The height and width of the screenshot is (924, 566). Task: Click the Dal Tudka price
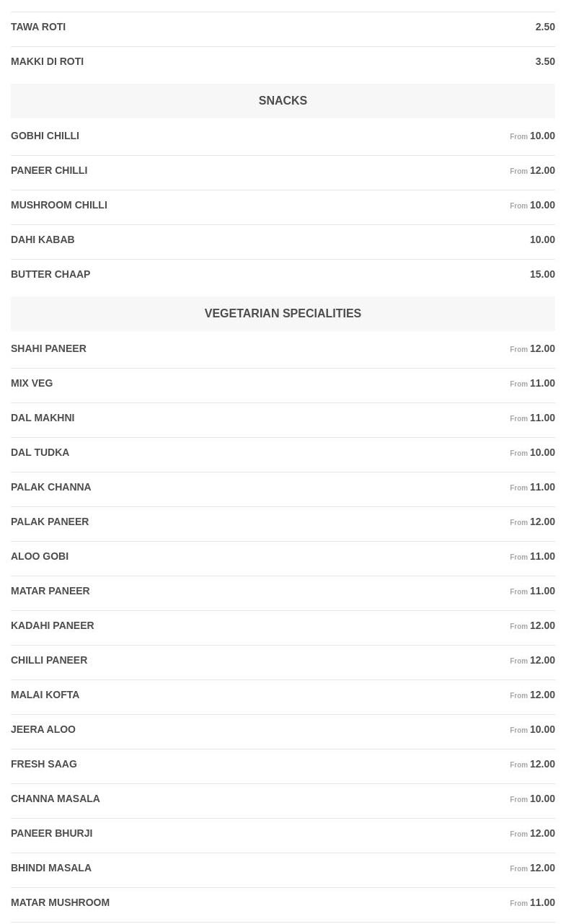point(541,452)
